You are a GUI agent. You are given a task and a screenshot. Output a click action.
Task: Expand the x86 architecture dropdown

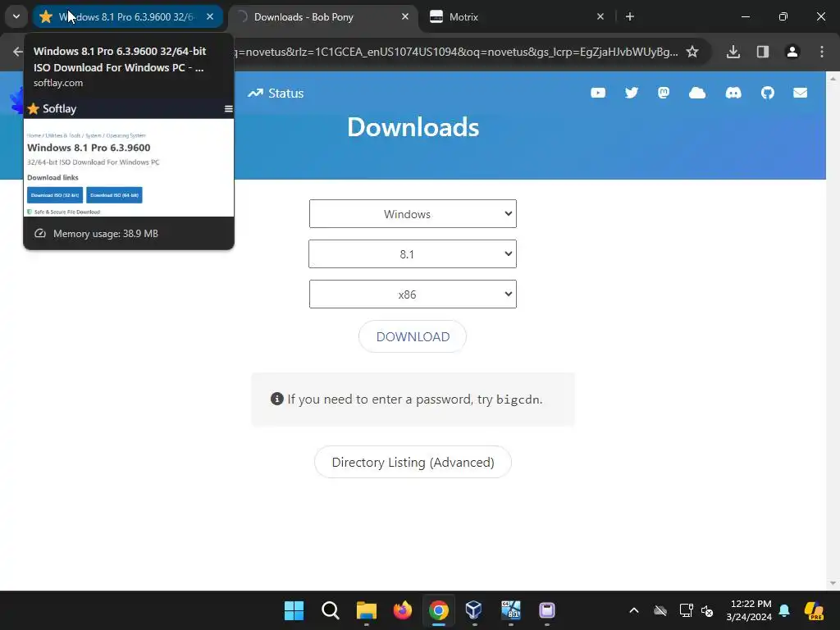[x=413, y=294]
